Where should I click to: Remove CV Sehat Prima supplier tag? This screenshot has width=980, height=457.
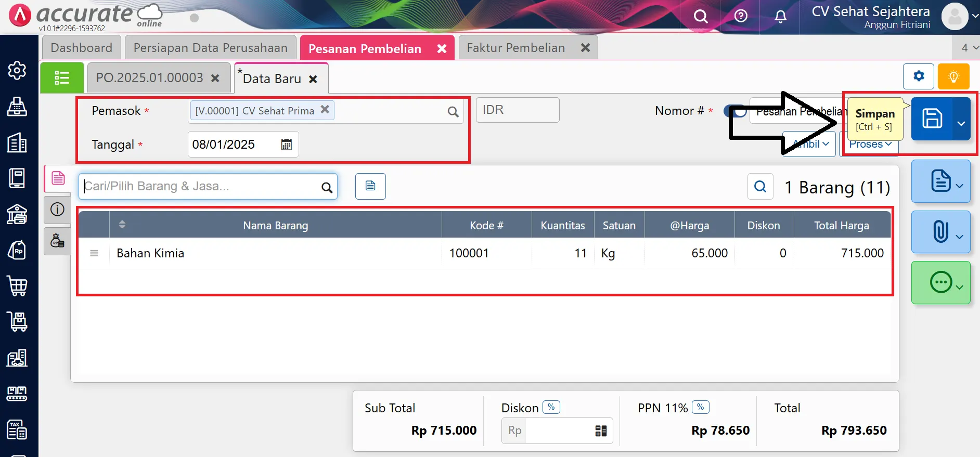[325, 110]
